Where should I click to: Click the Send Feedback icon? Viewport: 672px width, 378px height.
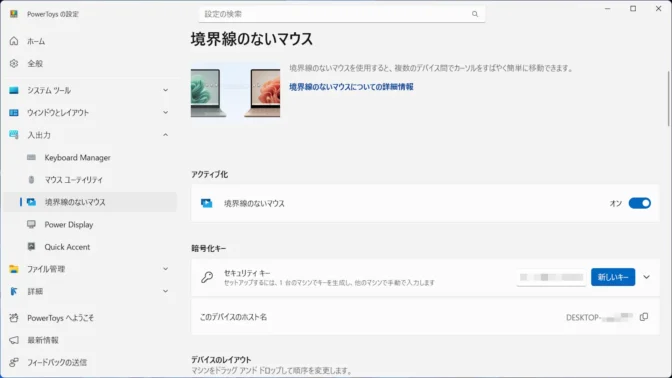click(14, 362)
